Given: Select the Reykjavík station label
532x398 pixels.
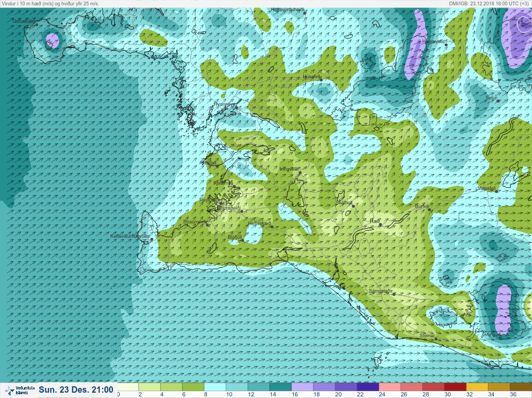Looking at the screenshot, I should 210,201.
